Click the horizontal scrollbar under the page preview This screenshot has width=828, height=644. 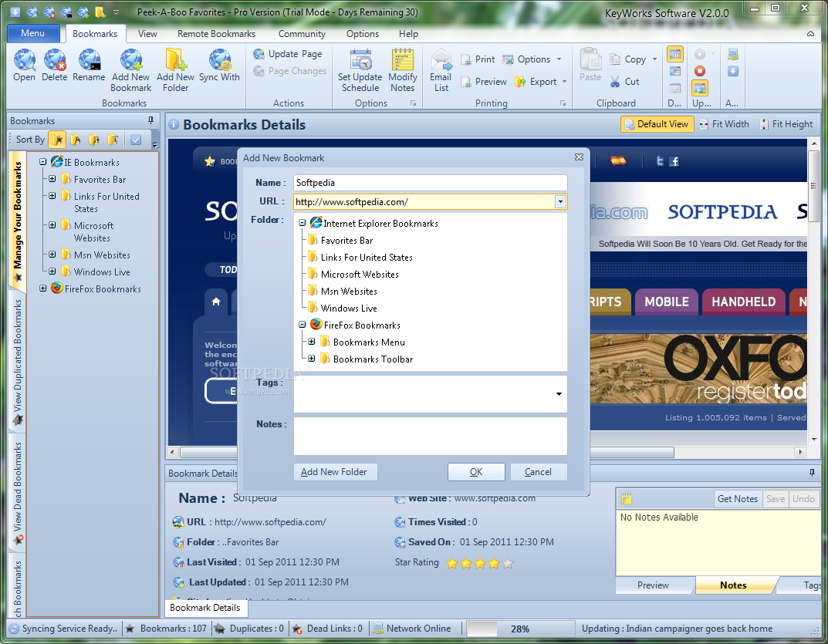pyautogui.click(x=427, y=453)
